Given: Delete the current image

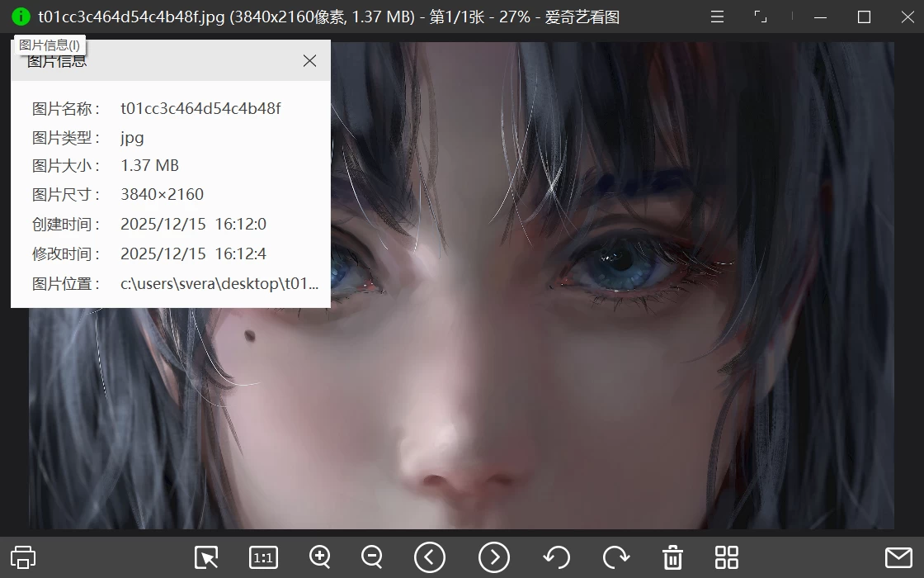Looking at the screenshot, I should point(672,557).
